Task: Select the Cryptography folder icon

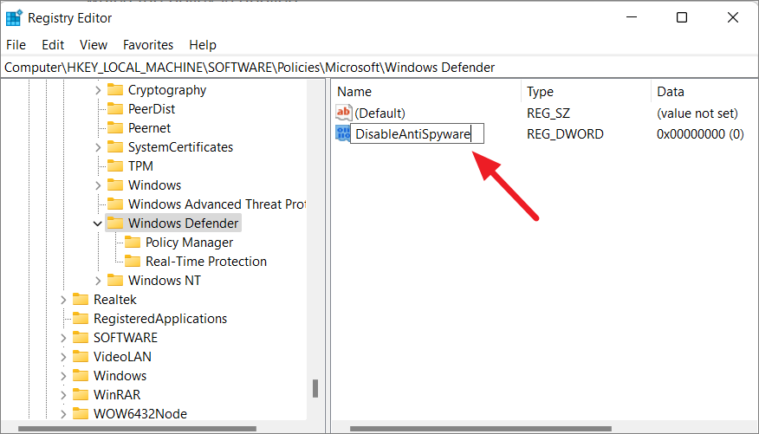Action: (115, 90)
